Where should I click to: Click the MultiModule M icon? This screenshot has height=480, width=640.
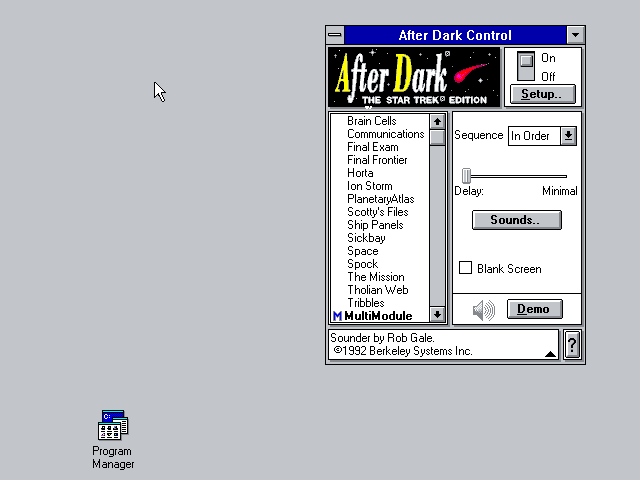[337, 316]
